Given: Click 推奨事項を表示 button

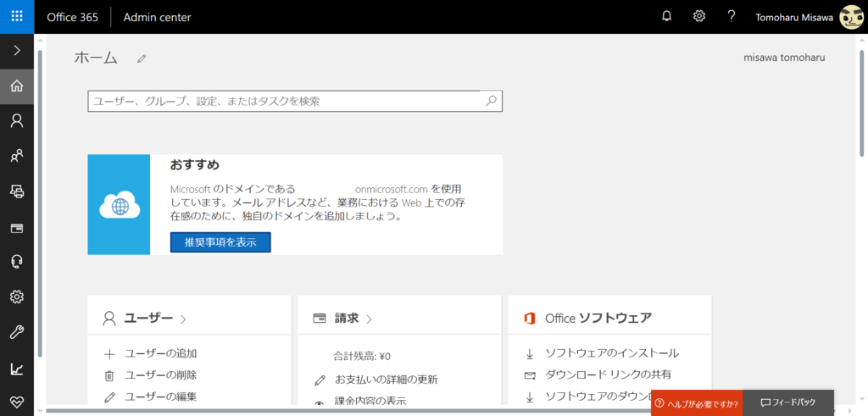Looking at the screenshot, I should point(220,242).
